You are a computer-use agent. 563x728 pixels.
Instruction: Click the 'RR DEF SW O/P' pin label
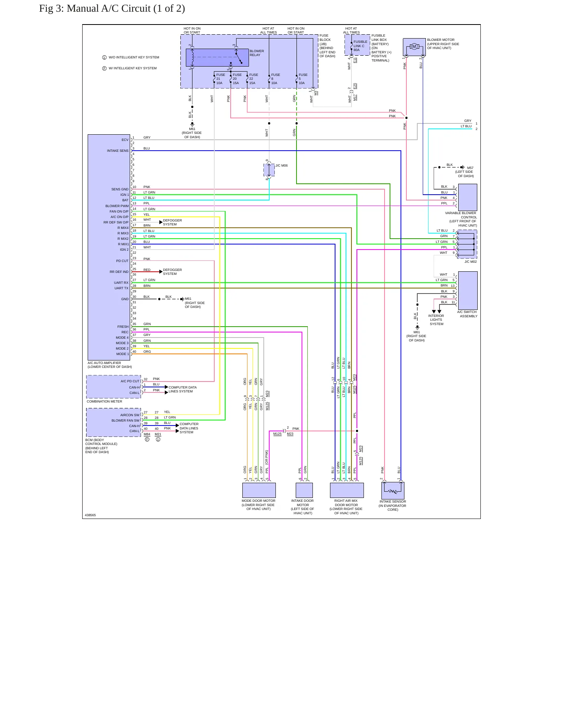point(116,223)
